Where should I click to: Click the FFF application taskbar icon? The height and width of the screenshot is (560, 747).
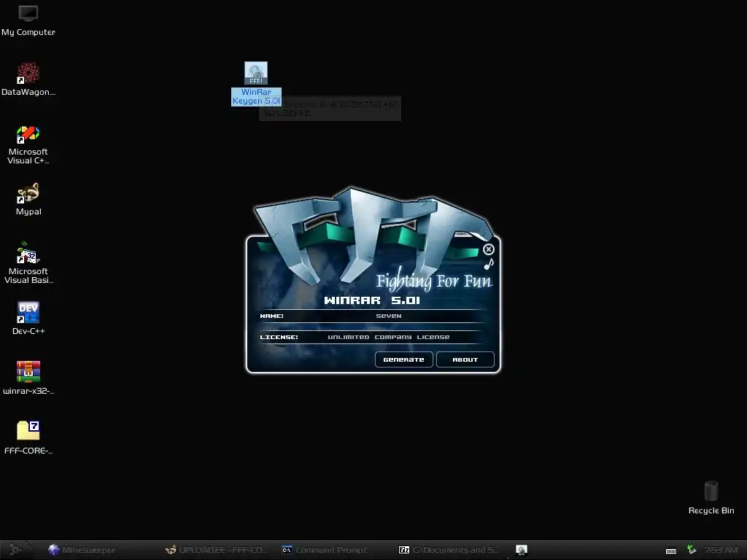[x=521, y=550]
